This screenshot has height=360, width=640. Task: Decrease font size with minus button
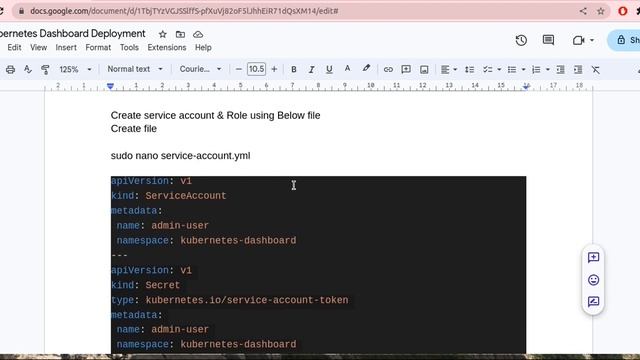pos(239,69)
